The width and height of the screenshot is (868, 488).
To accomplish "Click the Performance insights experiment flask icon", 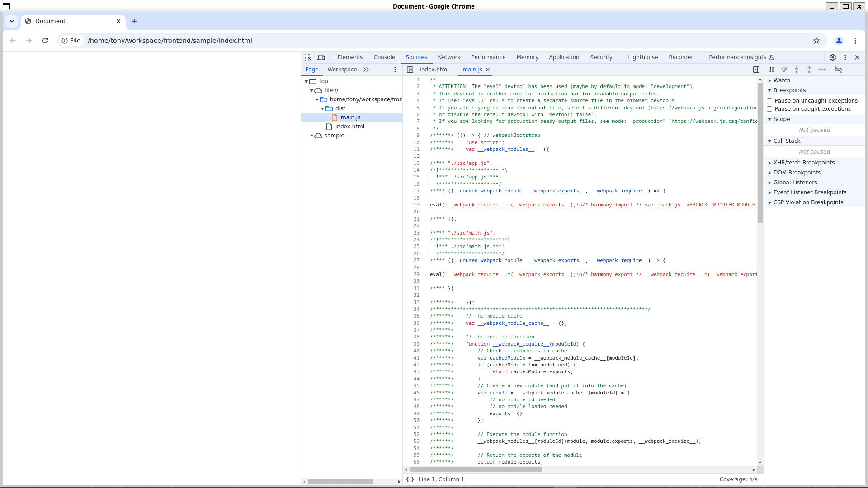I will pyautogui.click(x=771, y=57).
